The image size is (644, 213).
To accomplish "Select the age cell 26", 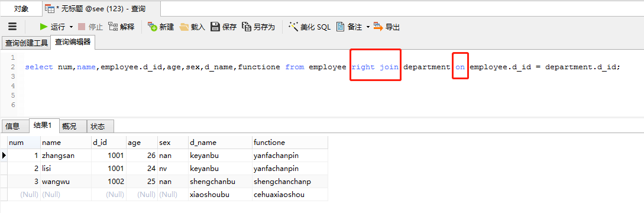I will coord(142,156).
